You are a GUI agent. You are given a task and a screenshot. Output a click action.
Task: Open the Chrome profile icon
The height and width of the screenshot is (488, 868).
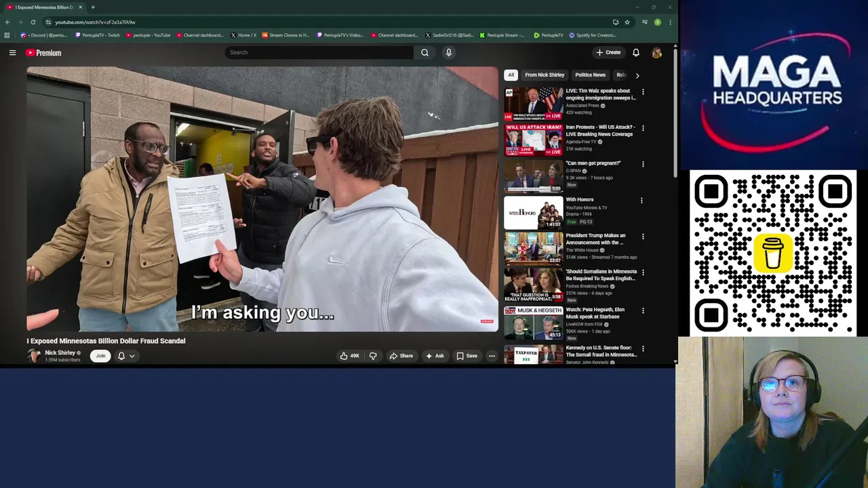pos(657,22)
